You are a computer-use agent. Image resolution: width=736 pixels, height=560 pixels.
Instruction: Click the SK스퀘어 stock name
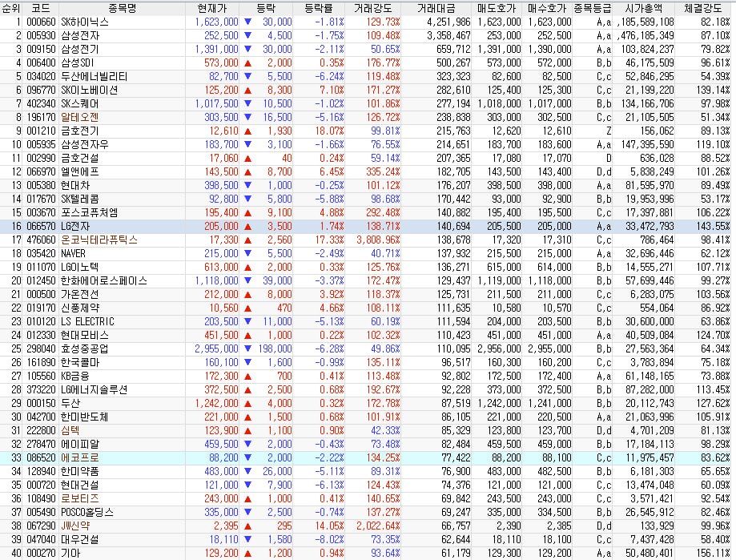coord(80,103)
